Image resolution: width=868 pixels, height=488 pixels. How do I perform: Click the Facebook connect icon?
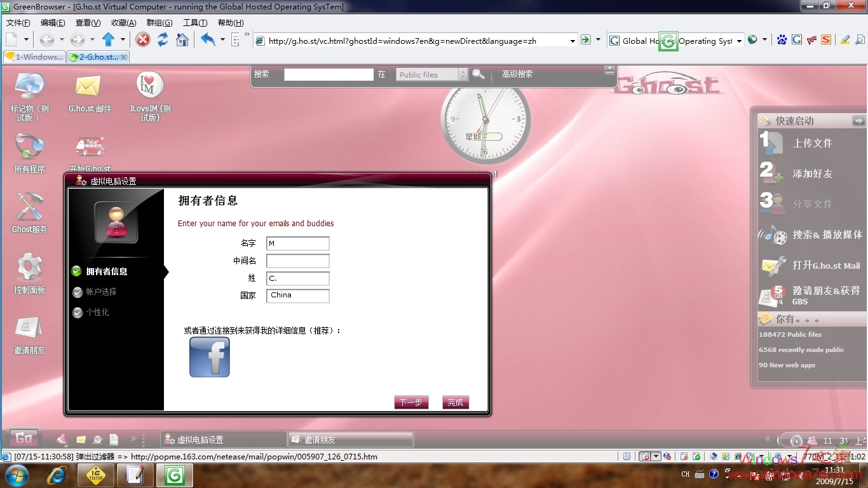coord(210,357)
